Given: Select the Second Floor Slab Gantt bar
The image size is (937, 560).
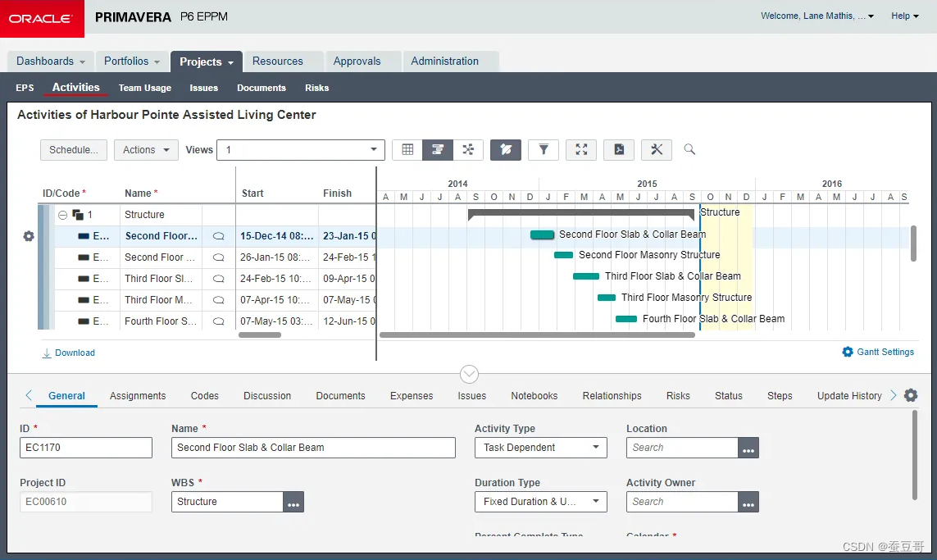Looking at the screenshot, I should pos(542,234).
